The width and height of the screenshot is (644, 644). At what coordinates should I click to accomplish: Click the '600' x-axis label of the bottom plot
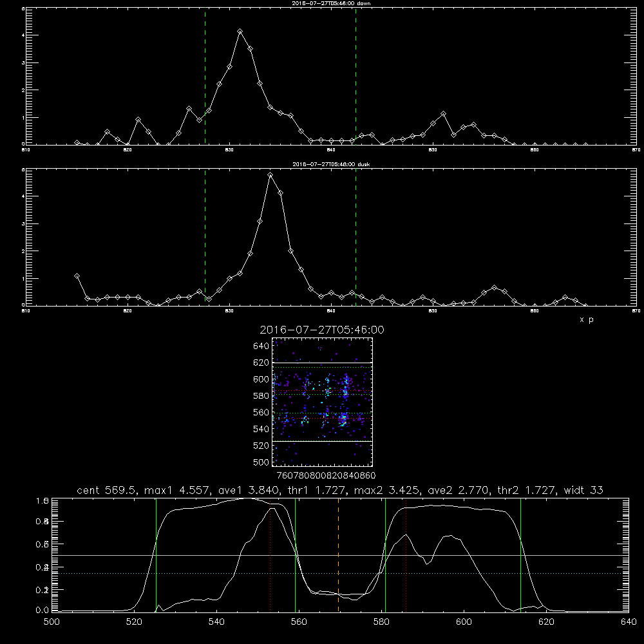[464, 622]
